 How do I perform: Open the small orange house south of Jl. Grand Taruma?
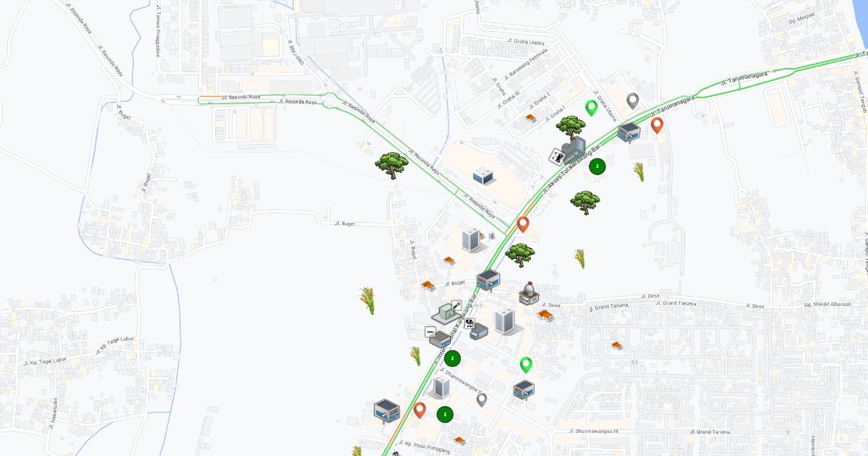(616, 345)
